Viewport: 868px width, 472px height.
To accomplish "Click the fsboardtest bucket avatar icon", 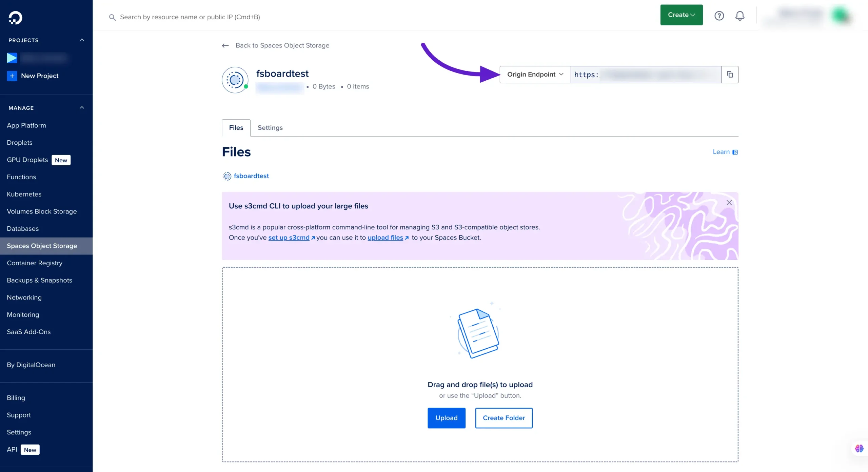I will point(235,80).
